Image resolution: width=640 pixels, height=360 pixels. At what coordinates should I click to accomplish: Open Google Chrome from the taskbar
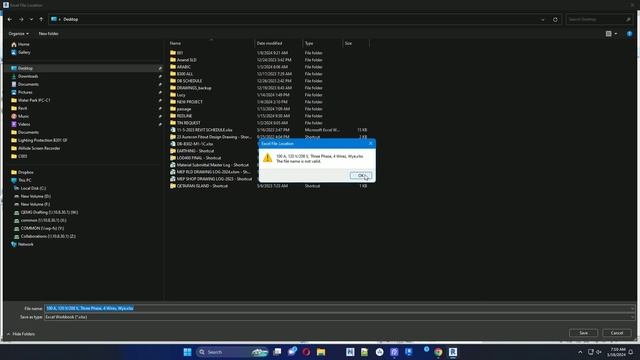click(438, 352)
